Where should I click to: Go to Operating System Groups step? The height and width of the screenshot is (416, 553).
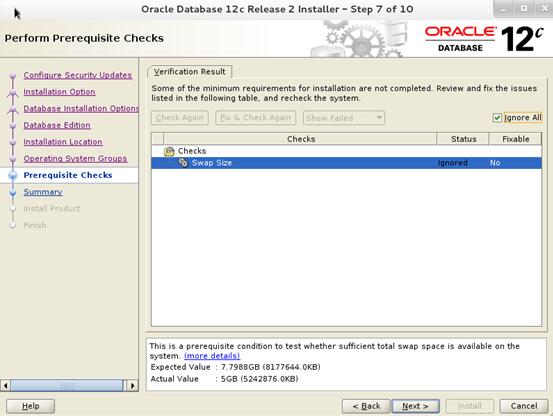[x=75, y=159]
